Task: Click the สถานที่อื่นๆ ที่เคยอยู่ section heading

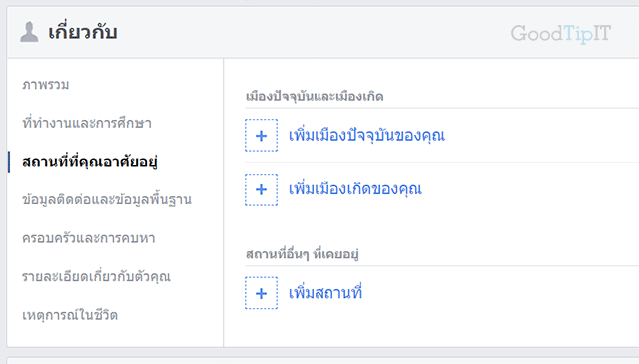Action: 302,254
